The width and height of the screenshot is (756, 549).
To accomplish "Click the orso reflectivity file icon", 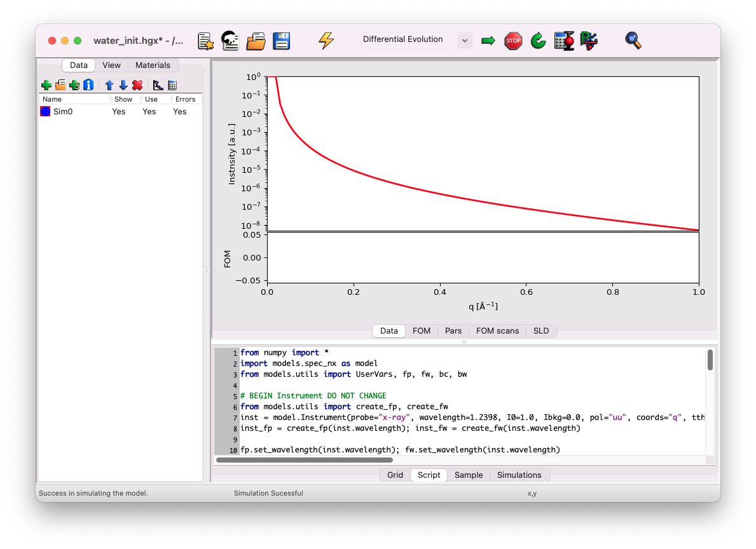I will pos(230,41).
